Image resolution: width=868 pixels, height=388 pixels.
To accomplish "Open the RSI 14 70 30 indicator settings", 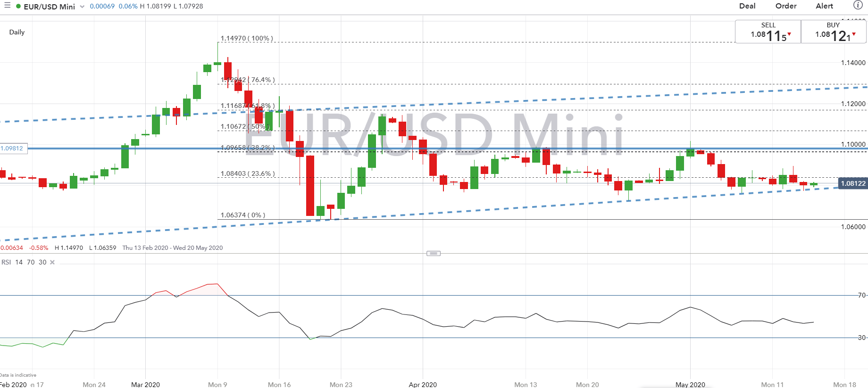I will click(24, 262).
